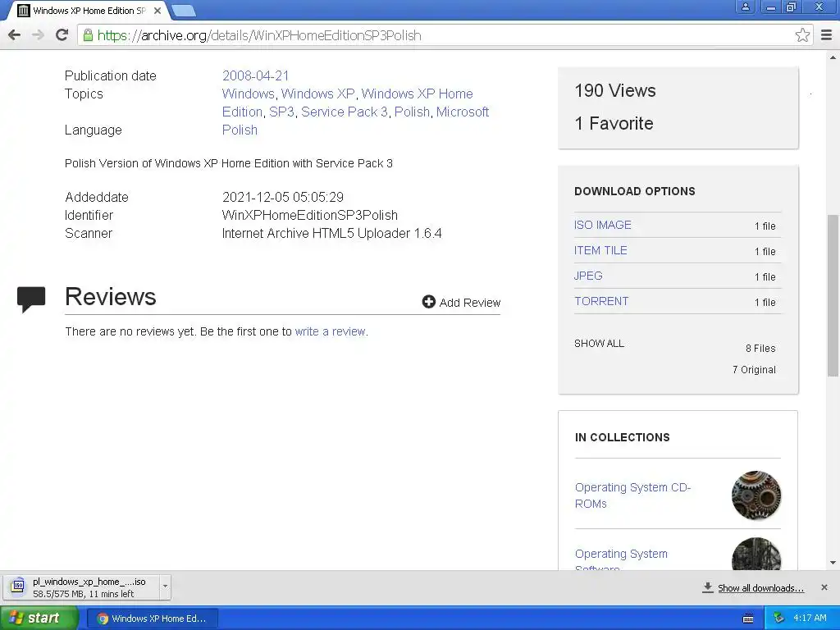Open the Operating System CD-ROMs collection

(632, 495)
